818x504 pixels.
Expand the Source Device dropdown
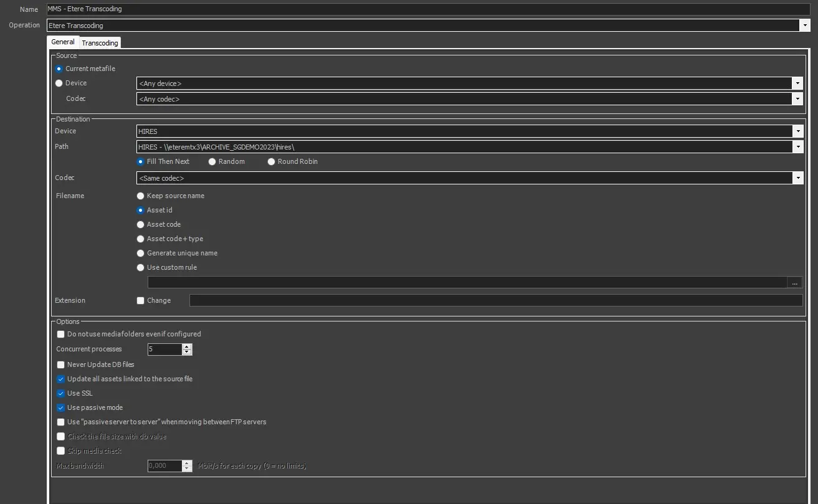[797, 83]
